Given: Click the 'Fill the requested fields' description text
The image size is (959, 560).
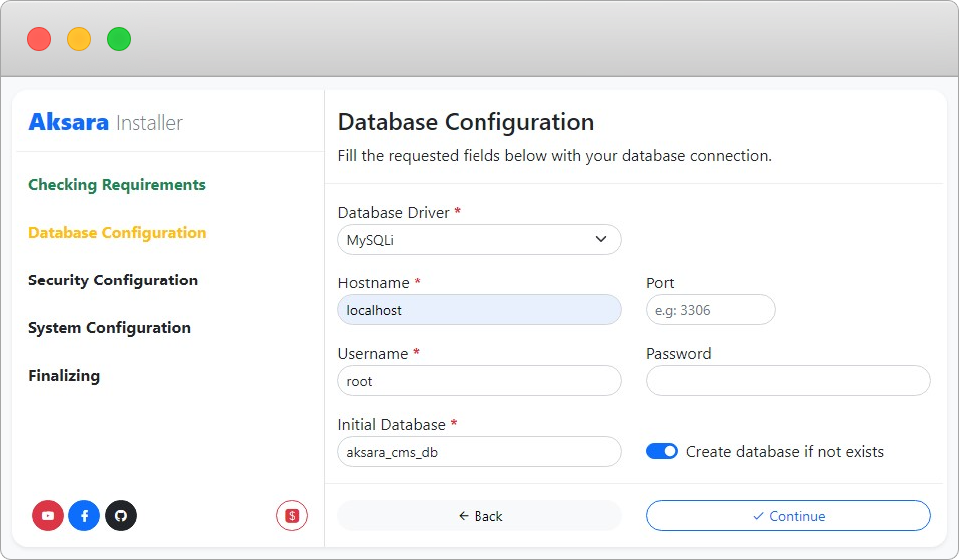Looking at the screenshot, I should click(x=554, y=156).
